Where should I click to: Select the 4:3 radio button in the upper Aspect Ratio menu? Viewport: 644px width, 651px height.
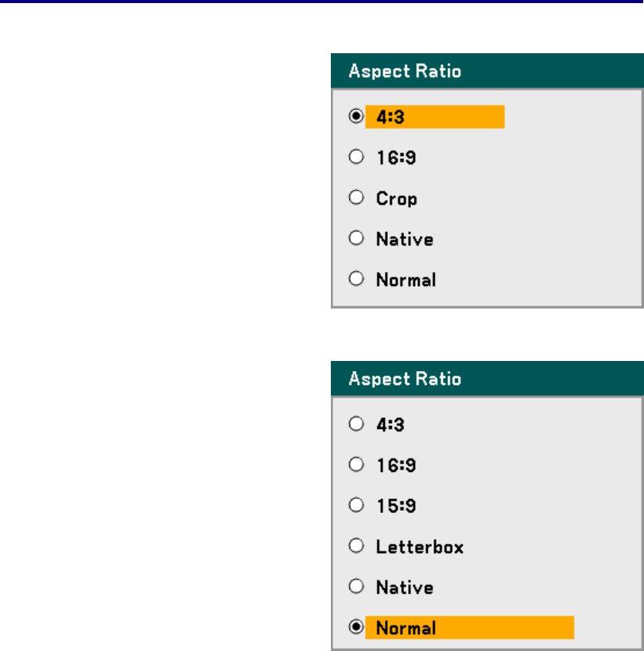356,116
